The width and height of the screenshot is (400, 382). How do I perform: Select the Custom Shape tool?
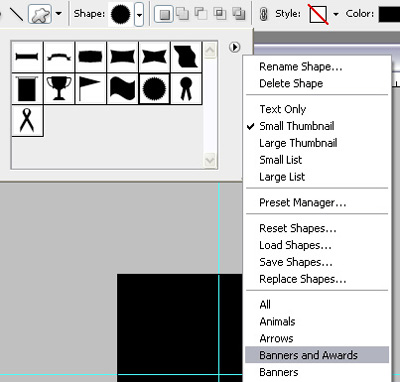pos(40,14)
